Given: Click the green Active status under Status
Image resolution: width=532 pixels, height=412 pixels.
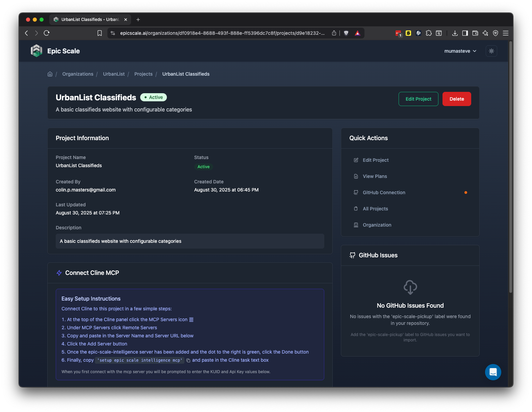Looking at the screenshot, I should (x=204, y=167).
